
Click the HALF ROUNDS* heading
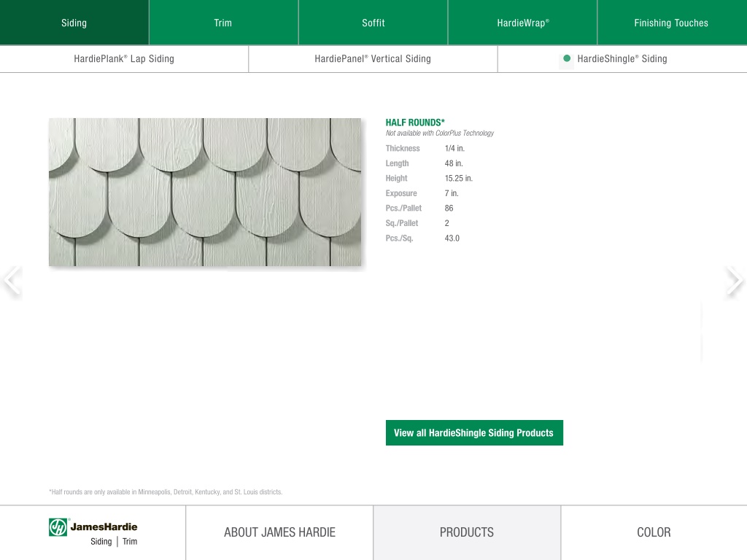[415, 122]
